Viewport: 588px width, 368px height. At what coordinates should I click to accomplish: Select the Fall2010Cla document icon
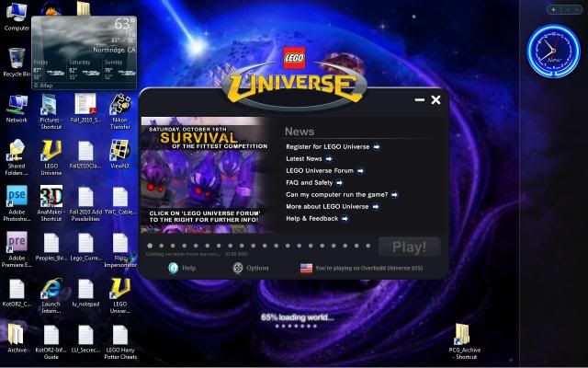click(x=85, y=155)
